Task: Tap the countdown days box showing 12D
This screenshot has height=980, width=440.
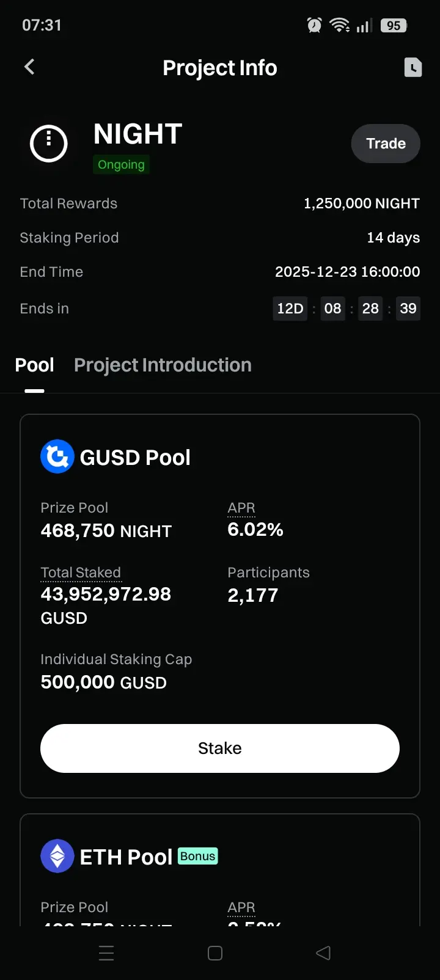Action: click(x=290, y=309)
